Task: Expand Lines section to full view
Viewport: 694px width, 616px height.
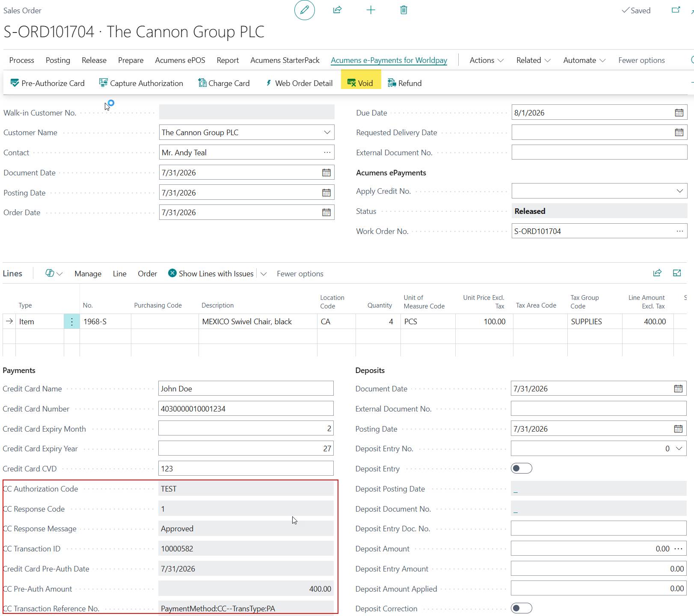Action: tap(677, 273)
